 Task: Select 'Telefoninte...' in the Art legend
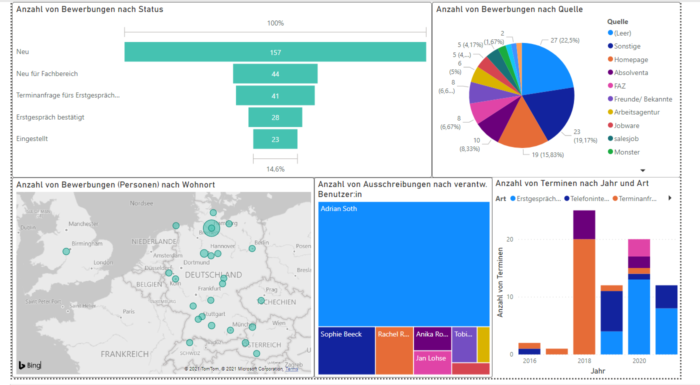[x=587, y=199]
